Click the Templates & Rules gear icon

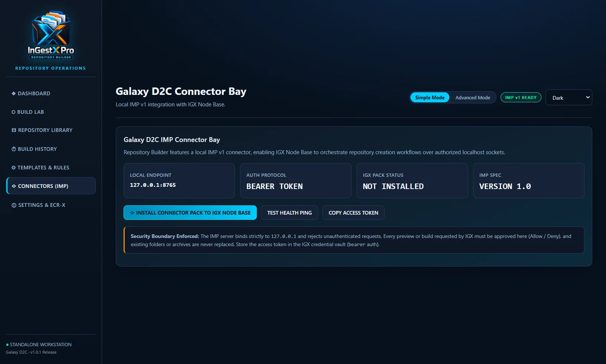(x=14, y=168)
